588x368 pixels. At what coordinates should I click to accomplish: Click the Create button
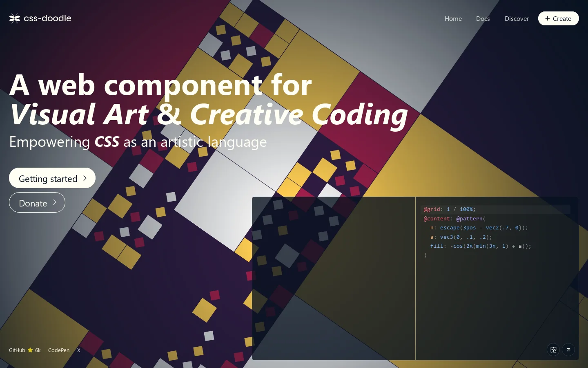(x=558, y=18)
